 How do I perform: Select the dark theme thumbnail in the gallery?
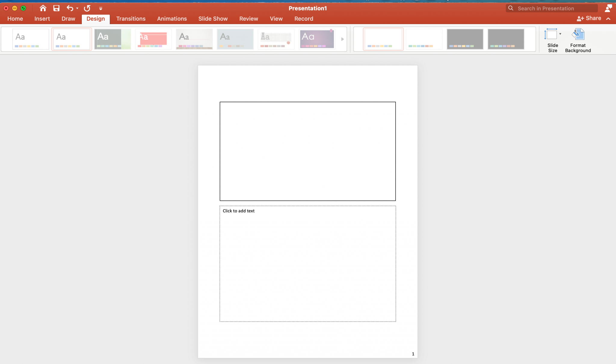point(112,39)
